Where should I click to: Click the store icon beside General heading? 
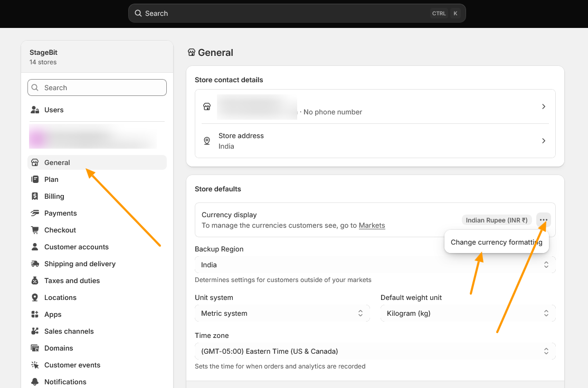(x=192, y=52)
